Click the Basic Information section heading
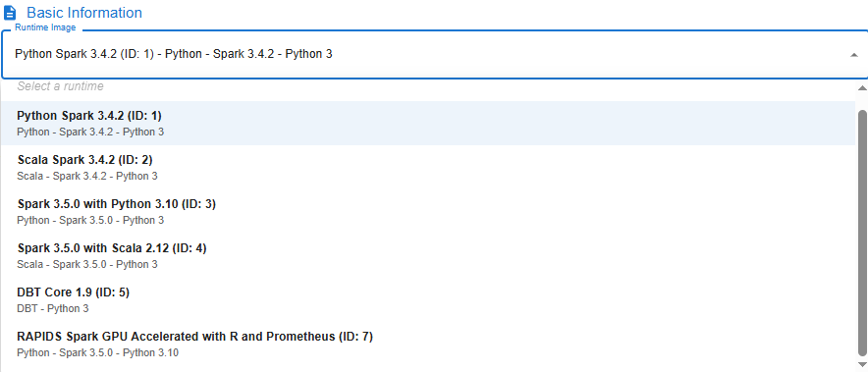The height and width of the screenshot is (372, 868). coord(84,13)
